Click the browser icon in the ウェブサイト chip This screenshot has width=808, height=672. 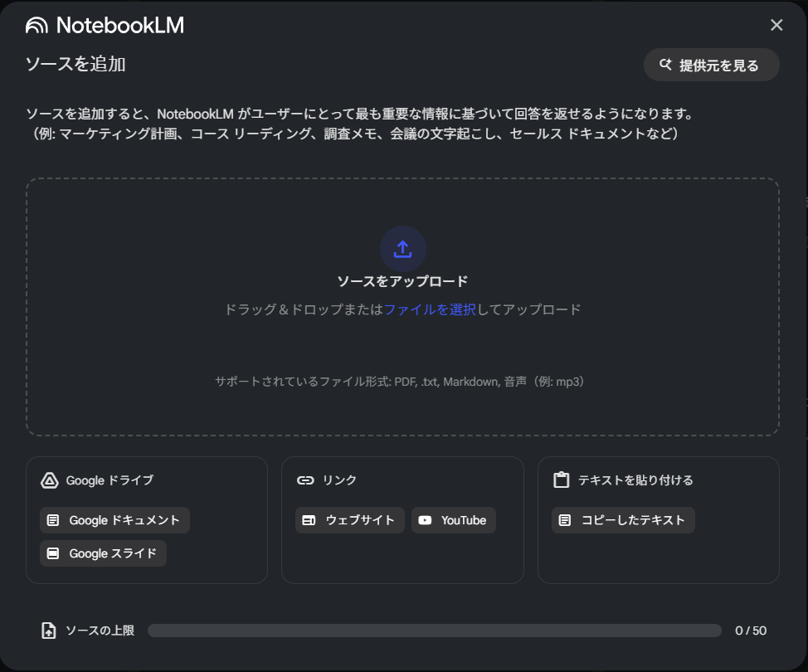point(309,520)
